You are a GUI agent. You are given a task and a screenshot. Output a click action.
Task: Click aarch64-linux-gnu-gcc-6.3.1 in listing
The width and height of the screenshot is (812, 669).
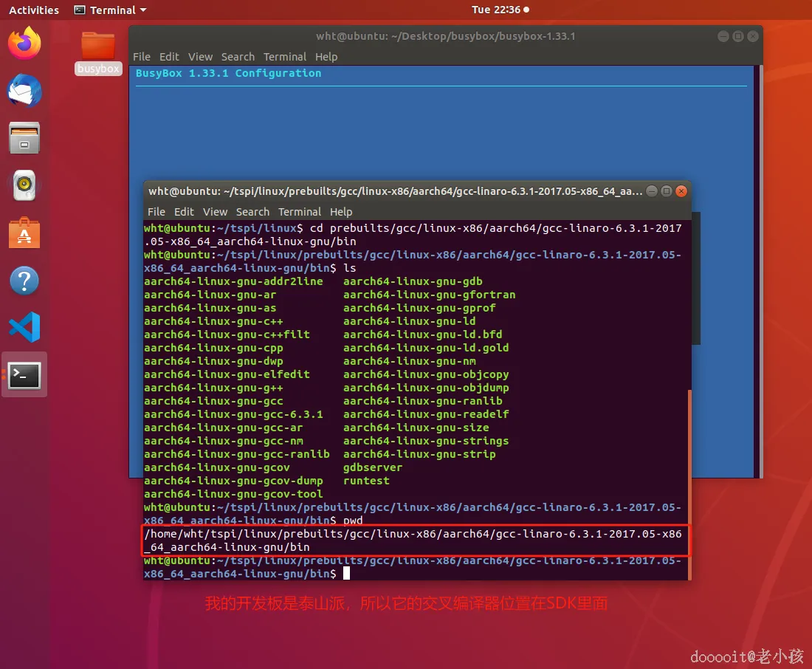click(233, 414)
